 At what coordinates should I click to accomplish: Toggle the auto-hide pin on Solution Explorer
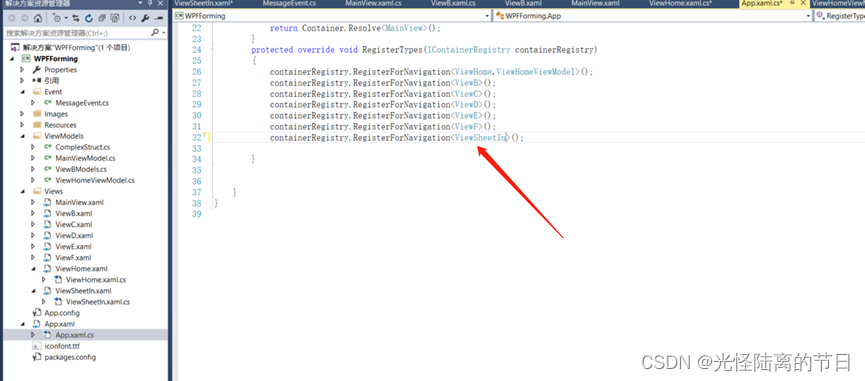click(x=151, y=3)
